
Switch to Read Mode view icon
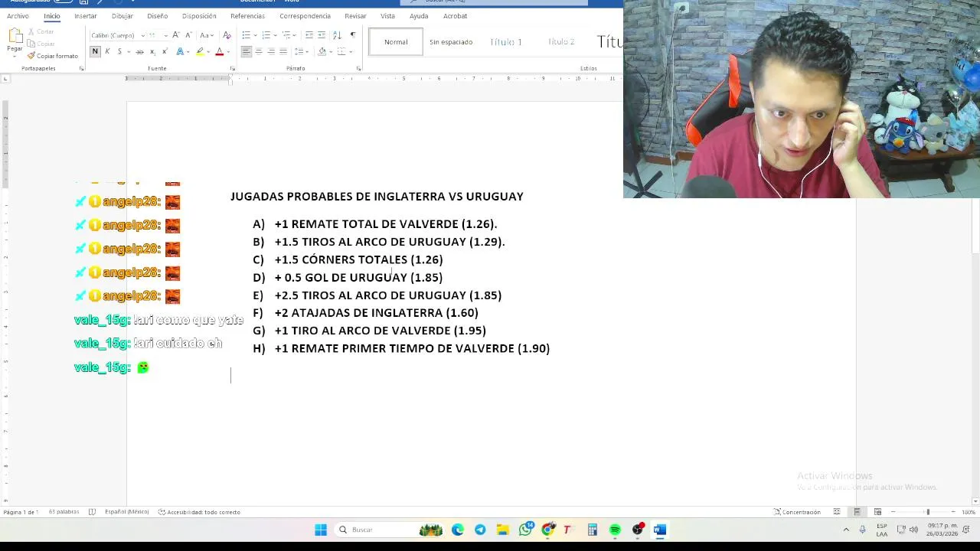pos(837,512)
